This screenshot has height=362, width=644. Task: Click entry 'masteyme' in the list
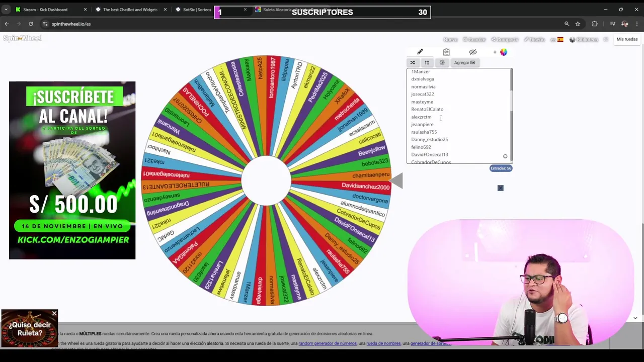tap(422, 102)
